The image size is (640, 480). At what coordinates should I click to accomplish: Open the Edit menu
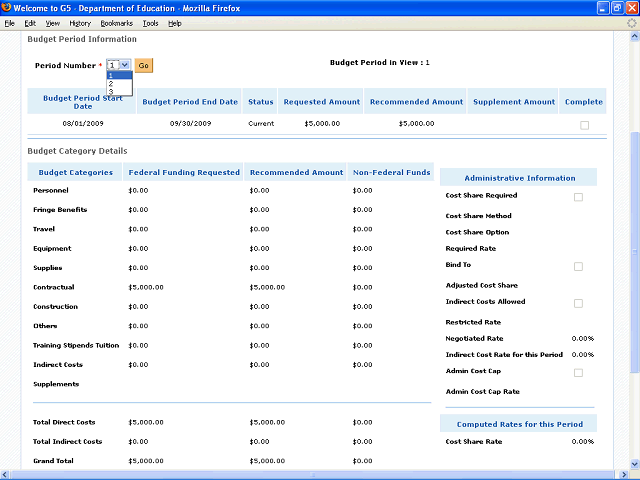point(30,22)
